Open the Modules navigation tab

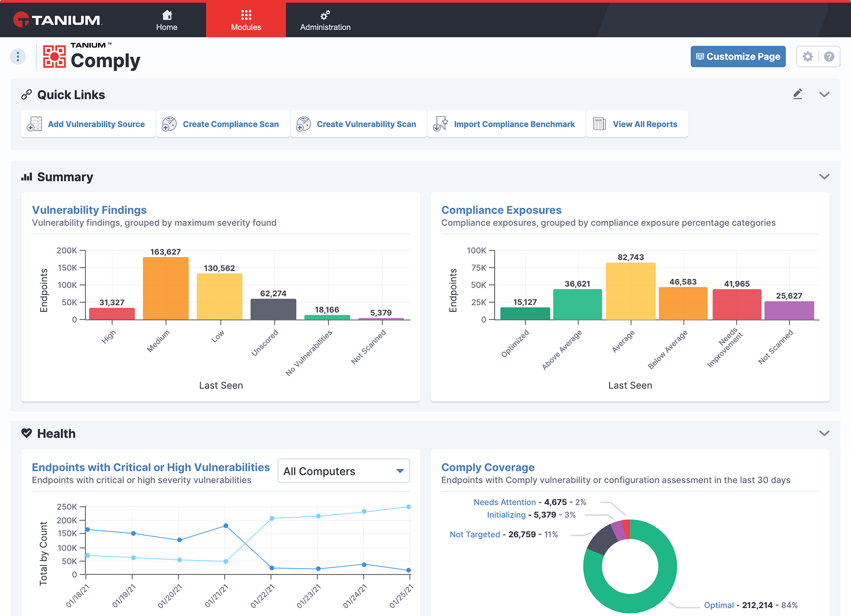[x=246, y=20]
